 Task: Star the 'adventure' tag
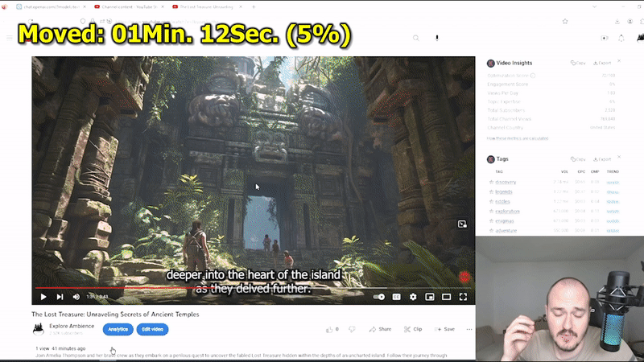(x=491, y=231)
